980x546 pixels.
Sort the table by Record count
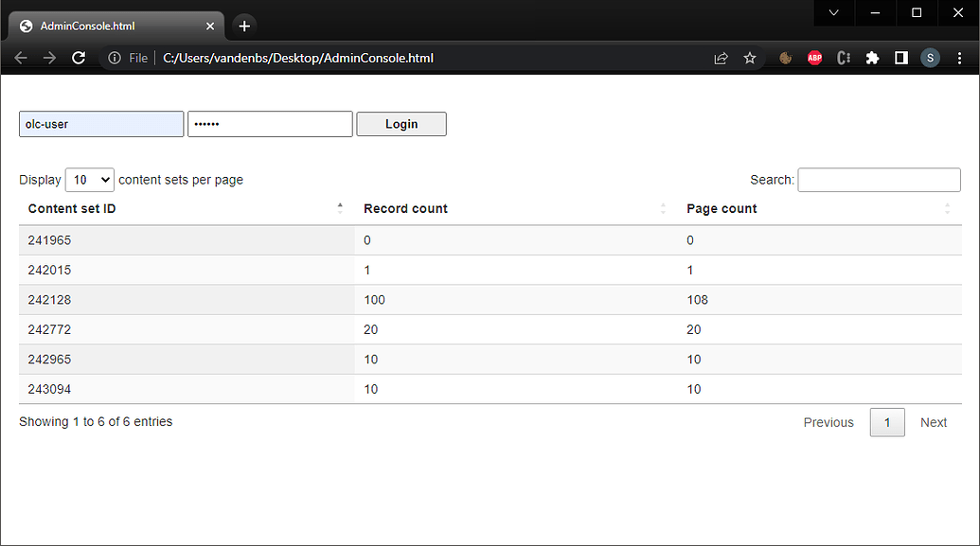pos(405,208)
